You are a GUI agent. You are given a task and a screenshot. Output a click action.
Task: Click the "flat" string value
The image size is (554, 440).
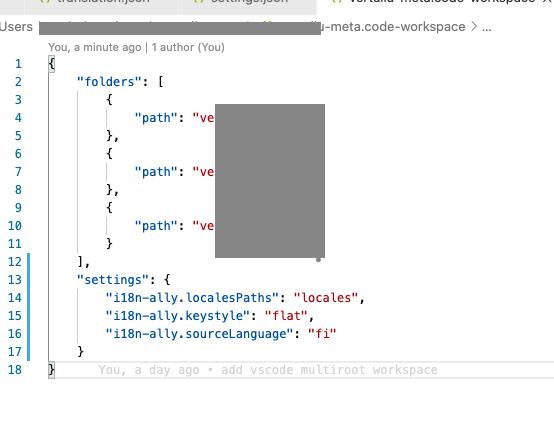(286, 316)
